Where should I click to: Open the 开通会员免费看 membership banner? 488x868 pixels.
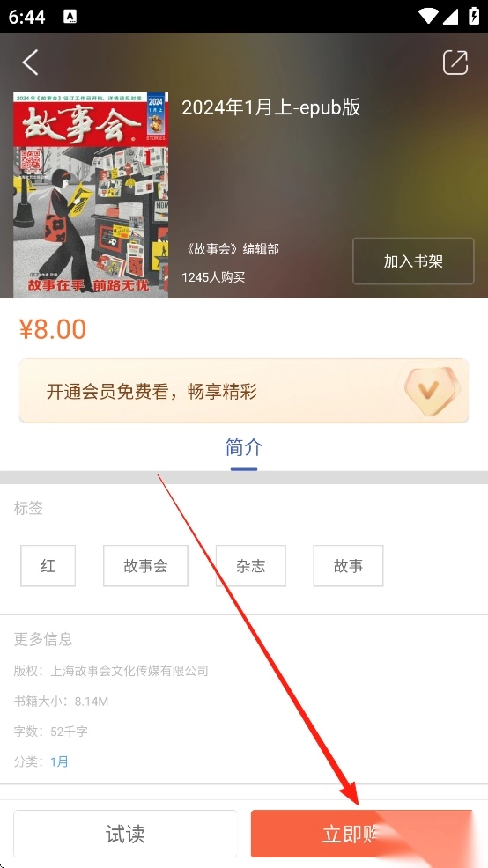244,391
